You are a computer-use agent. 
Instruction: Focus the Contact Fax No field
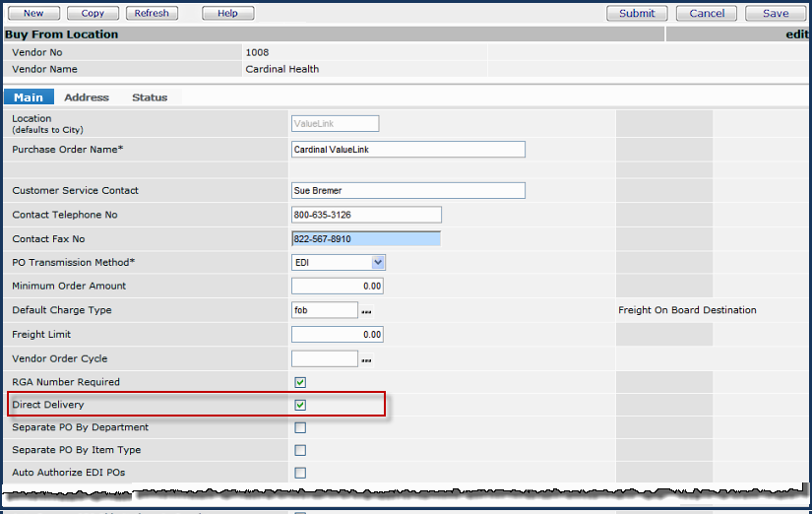pyautogui.click(x=366, y=238)
